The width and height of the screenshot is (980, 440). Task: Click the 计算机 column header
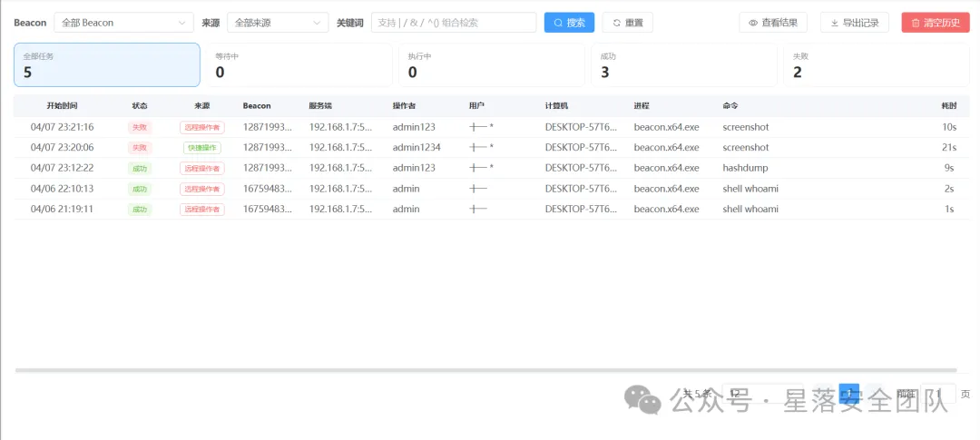coord(557,105)
